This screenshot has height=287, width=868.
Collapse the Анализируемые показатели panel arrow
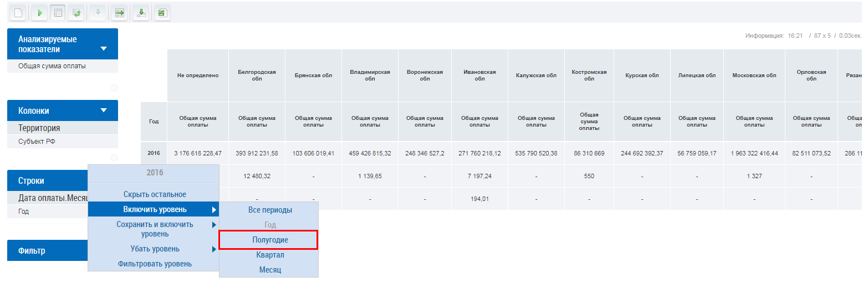click(x=104, y=49)
